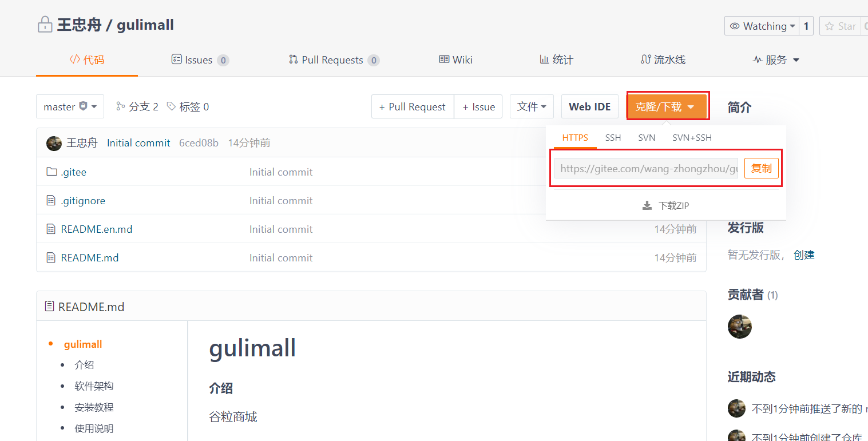The width and height of the screenshot is (868, 441).
Task: Click the file icon beside README.md row
Action: click(51, 257)
